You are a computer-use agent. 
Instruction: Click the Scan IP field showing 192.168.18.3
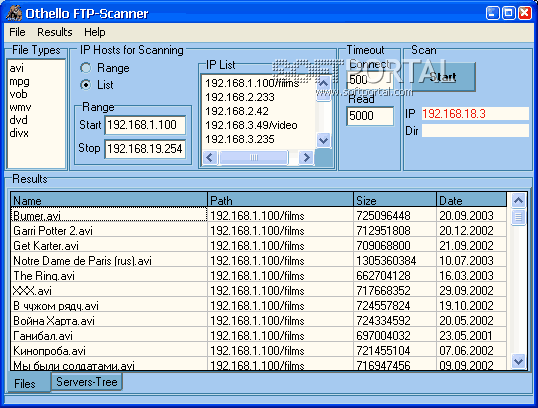point(475,114)
